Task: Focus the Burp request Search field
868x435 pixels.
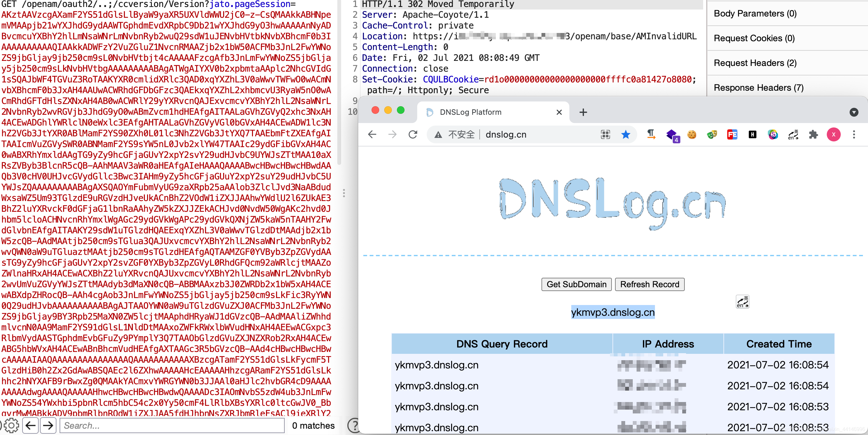Action: (x=172, y=425)
